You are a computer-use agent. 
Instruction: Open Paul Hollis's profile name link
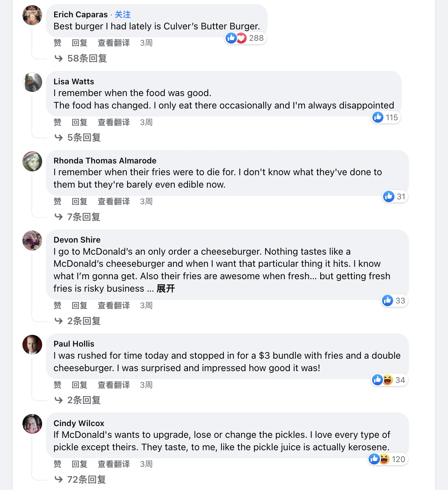pyautogui.click(x=74, y=344)
